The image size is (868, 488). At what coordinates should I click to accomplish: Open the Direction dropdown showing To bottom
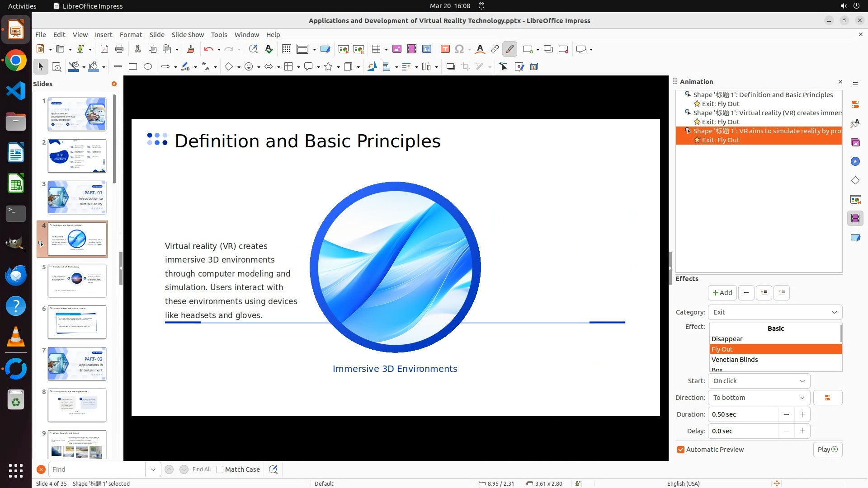click(759, 398)
